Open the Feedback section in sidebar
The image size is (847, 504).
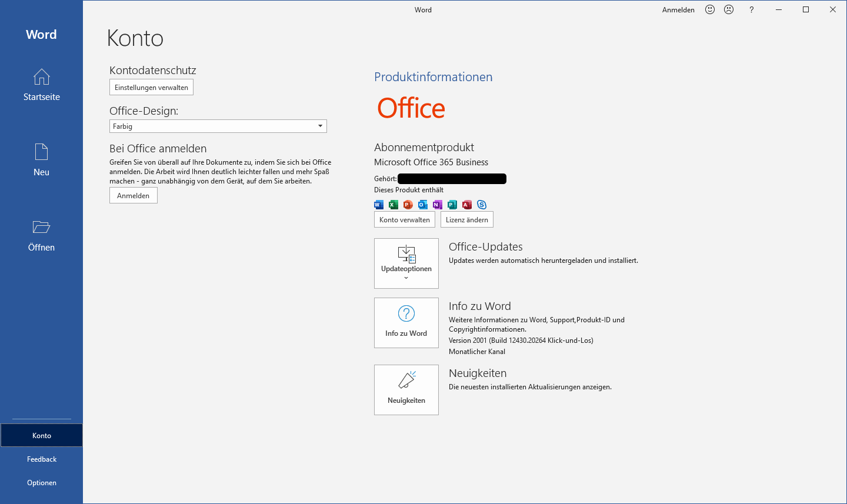pyautogui.click(x=42, y=459)
